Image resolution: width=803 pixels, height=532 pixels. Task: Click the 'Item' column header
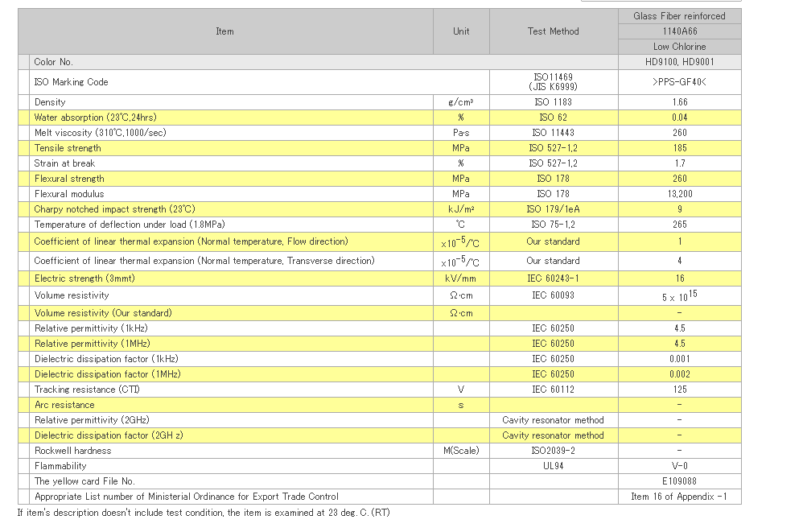click(x=224, y=31)
